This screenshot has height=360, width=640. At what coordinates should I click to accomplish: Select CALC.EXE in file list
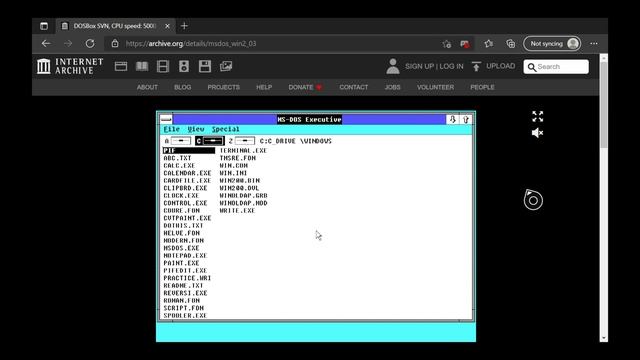click(x=179, y=166)
